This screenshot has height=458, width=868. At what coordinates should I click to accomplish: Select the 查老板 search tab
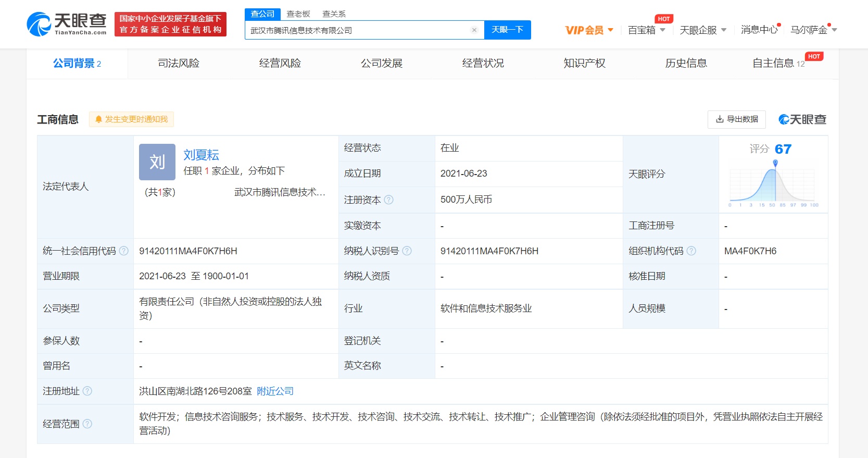[x=298, y=14]
